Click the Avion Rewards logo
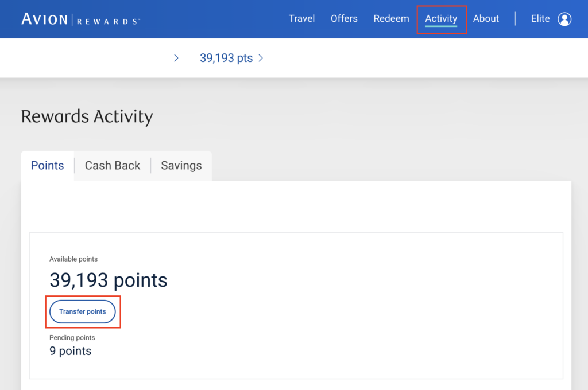 coord(80,19)
